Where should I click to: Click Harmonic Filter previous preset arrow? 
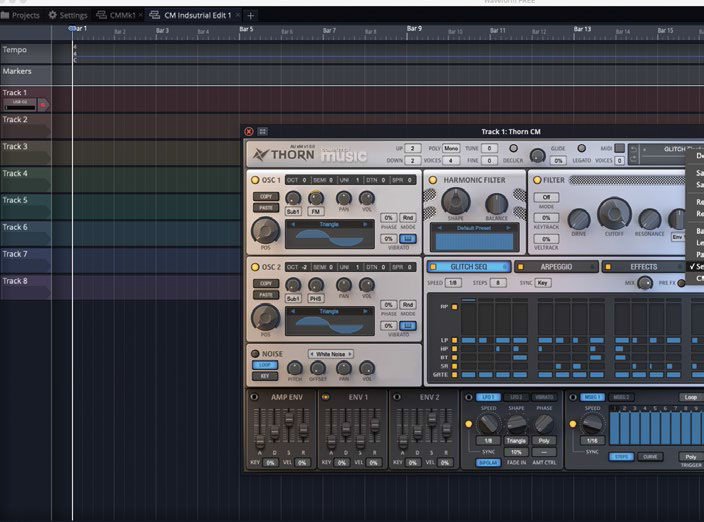(x=440, y=228)
